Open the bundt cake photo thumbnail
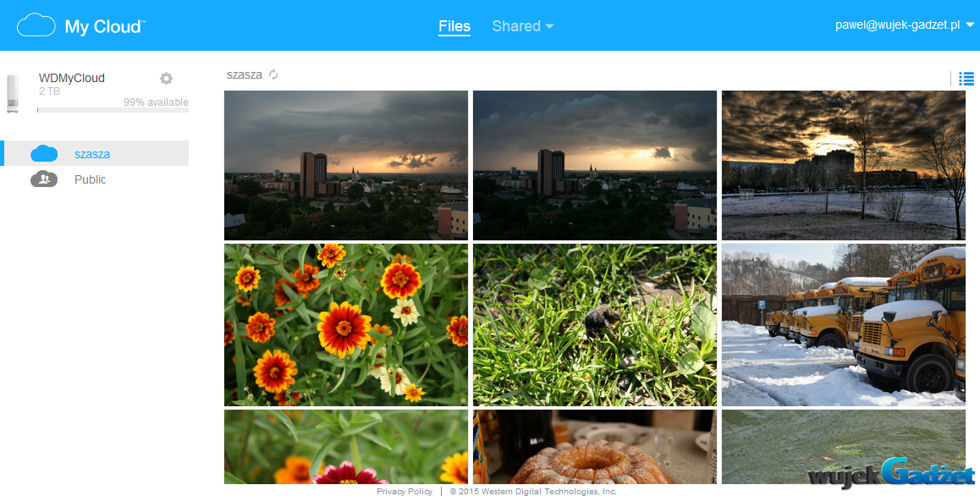Screen dimensions: 980x496 click(594, 447)
